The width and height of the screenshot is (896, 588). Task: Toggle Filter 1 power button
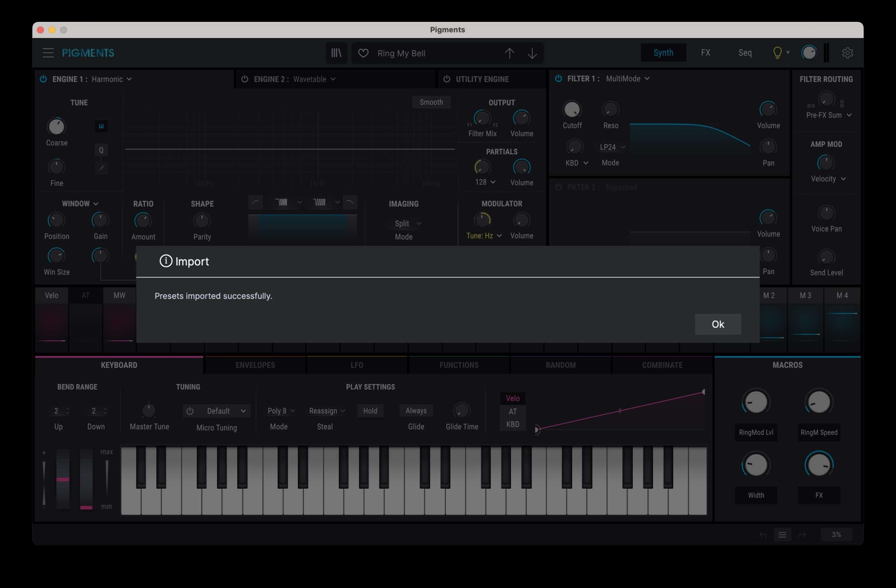click(x=558, y=78)
